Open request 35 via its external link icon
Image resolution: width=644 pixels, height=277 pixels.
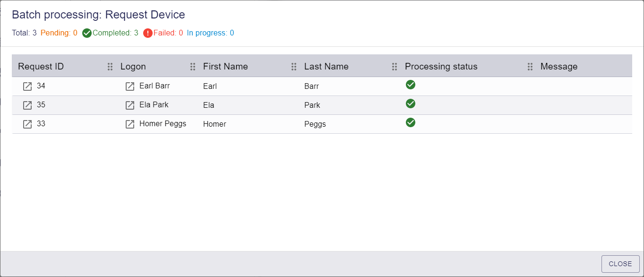click(x=27, y=105)
